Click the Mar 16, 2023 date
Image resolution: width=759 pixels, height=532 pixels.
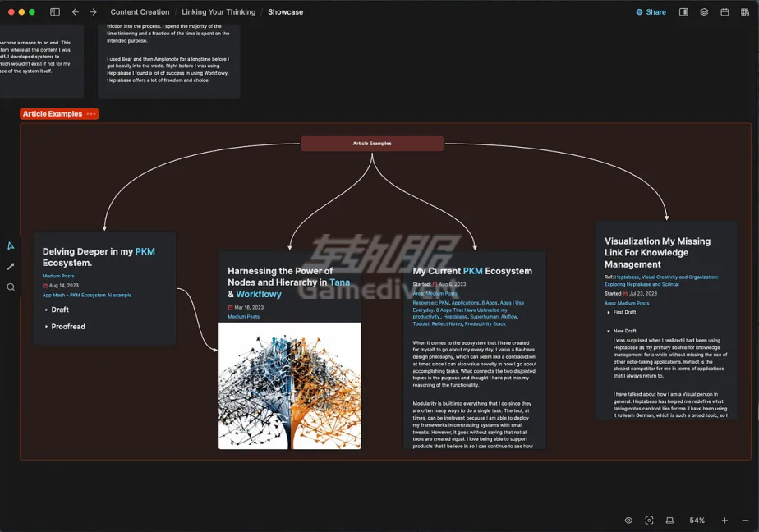249,308
